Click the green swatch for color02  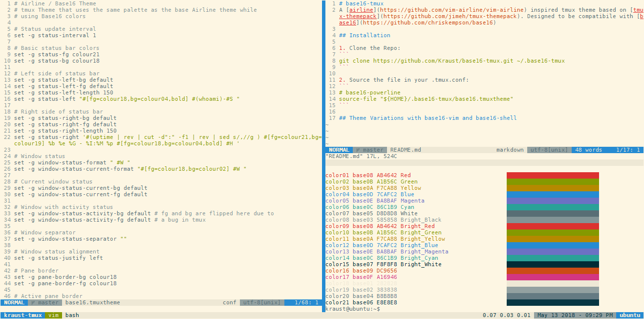553,182
